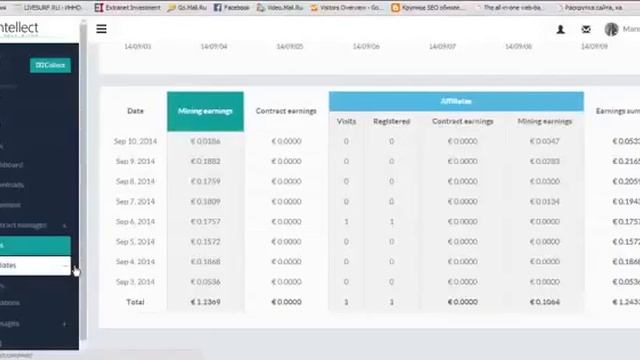Click mining earnings € 0.1809 value
This screenshot has width=640, height=360.
(205, 202)
